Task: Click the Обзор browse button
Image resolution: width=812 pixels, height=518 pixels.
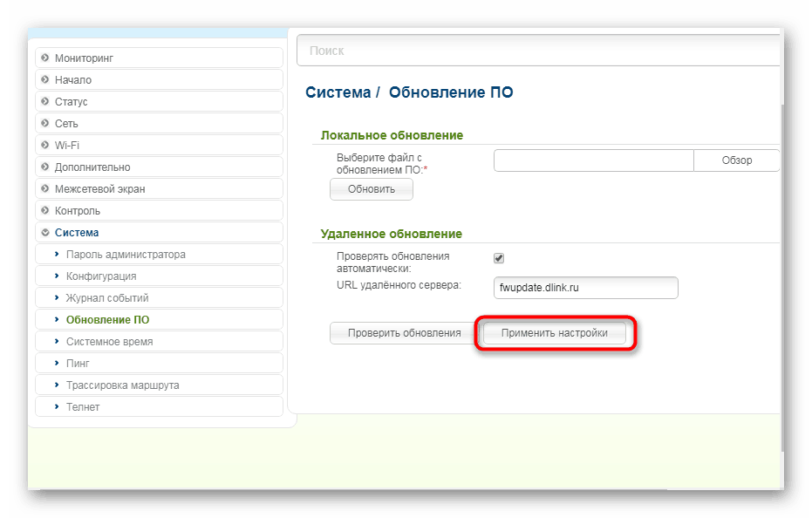Action: pos(736,160)
